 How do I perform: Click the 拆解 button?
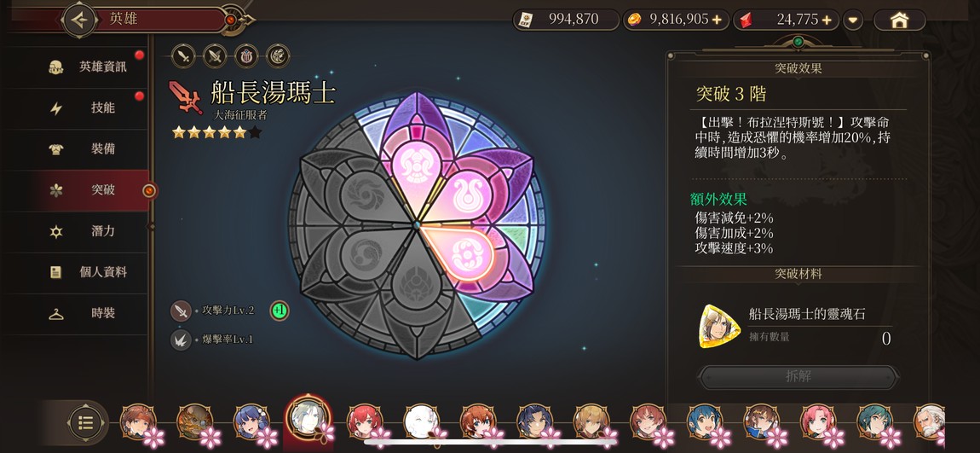[798, 377]
